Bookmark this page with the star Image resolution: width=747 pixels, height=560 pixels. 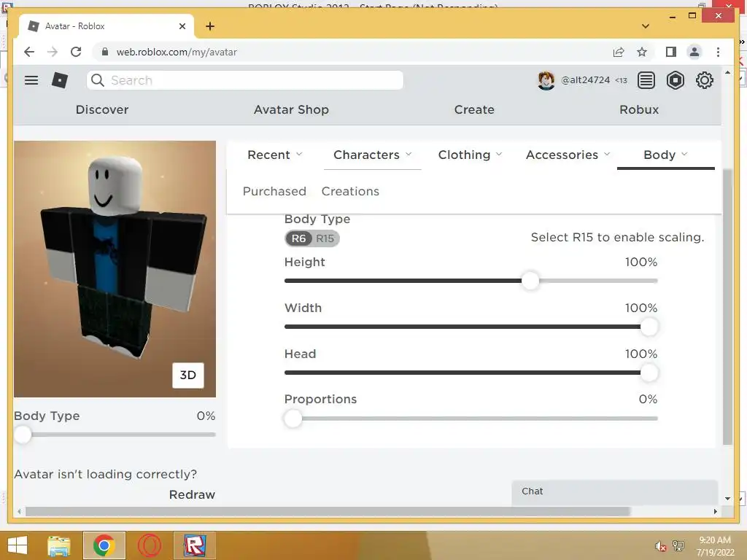click(x=642, y=52)
